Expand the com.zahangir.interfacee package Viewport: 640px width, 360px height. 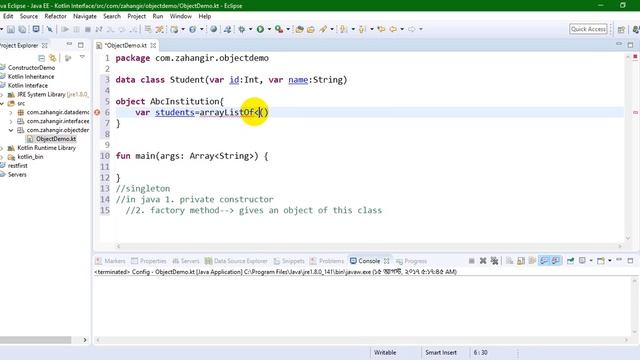11,121
